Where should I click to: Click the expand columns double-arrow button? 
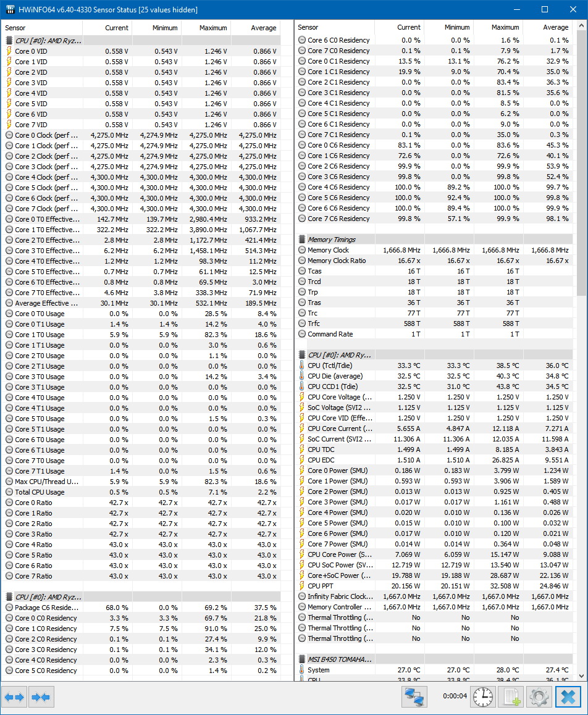[14, 697]
